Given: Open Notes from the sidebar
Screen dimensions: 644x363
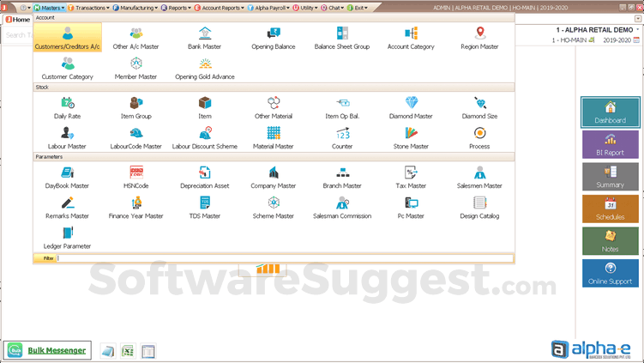Looking at the screenshot, I should tap(611, 241).
